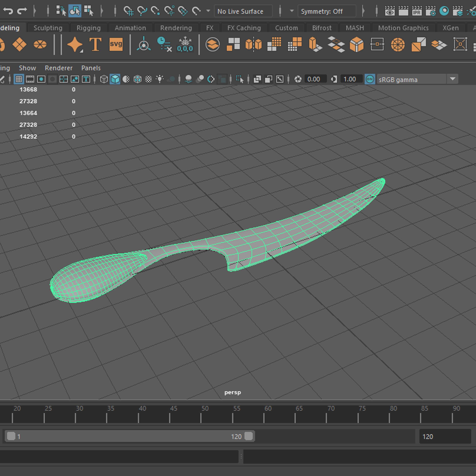Select by hierarchy mode icon

(x=61, y=11)
